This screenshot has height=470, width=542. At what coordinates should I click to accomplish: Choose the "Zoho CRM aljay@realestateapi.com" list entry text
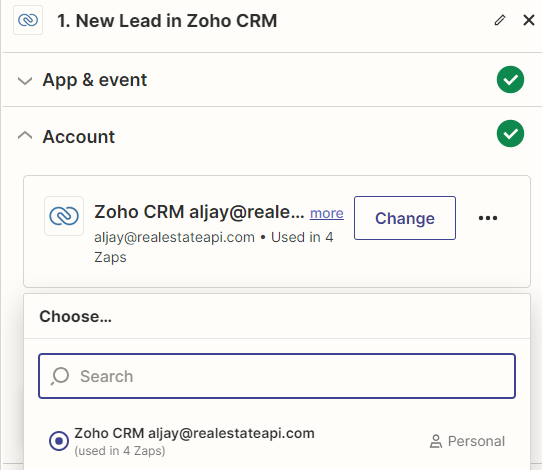pyautogui.click(x=194, y=433)
